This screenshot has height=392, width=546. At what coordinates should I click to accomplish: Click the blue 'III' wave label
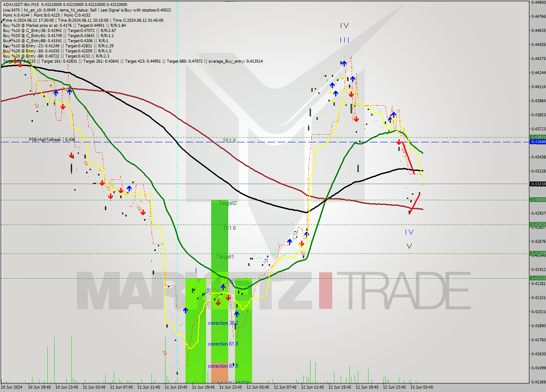(345, 40)
